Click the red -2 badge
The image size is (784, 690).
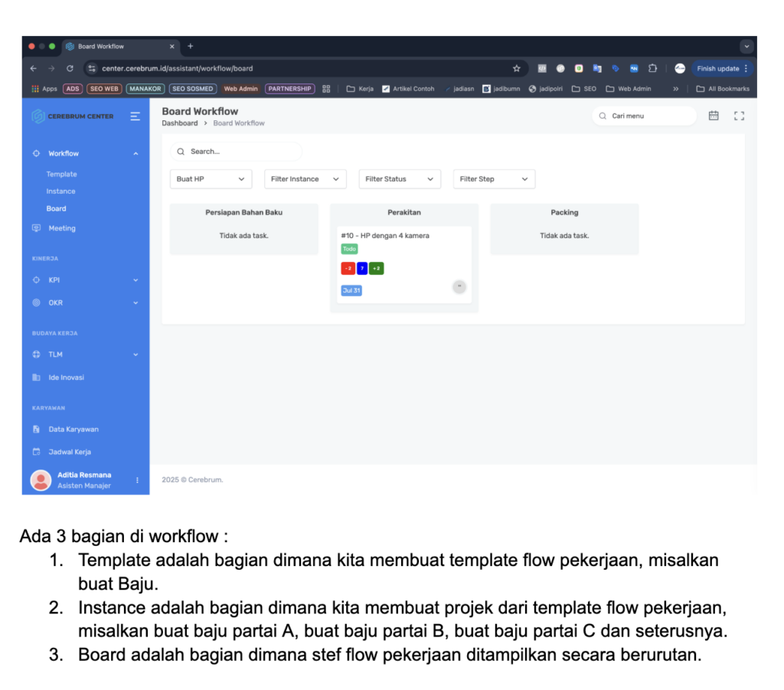[x=348, y=269]
